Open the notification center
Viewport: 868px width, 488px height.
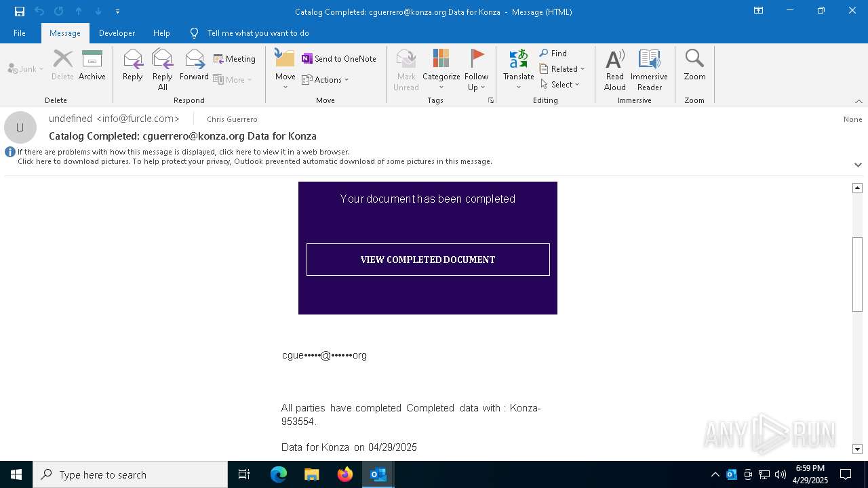(x=846, y=474)
